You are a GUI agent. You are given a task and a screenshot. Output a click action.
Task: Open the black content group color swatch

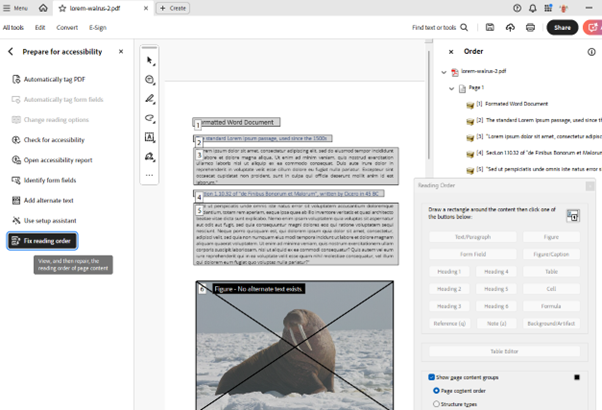pyautogui.click(x=577, y=377)
